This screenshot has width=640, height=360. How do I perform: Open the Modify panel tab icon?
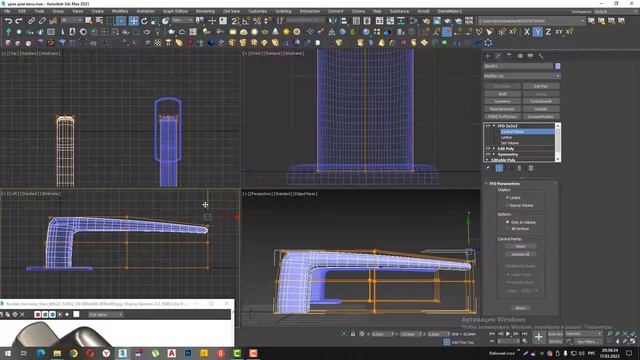[498, 56]
